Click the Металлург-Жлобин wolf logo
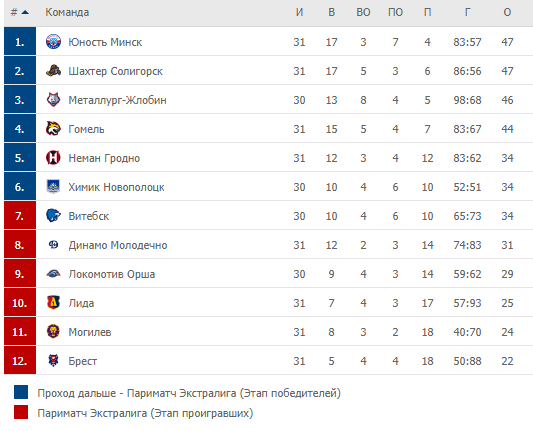 (x=53, y=100)
